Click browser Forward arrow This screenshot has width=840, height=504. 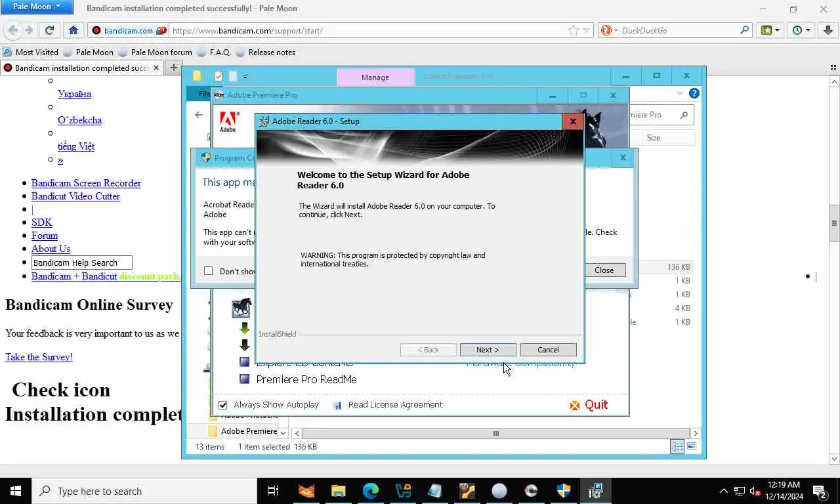tap(29, 30)
